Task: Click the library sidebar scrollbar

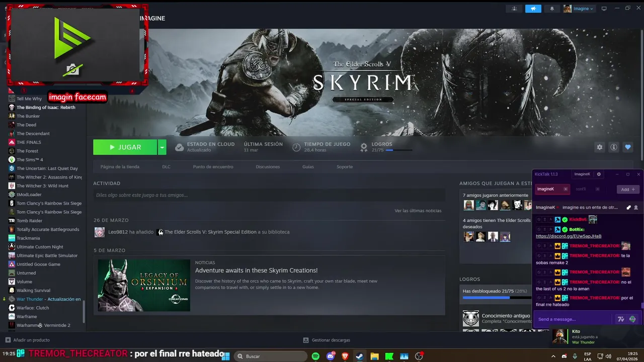Action: [84, 312]
